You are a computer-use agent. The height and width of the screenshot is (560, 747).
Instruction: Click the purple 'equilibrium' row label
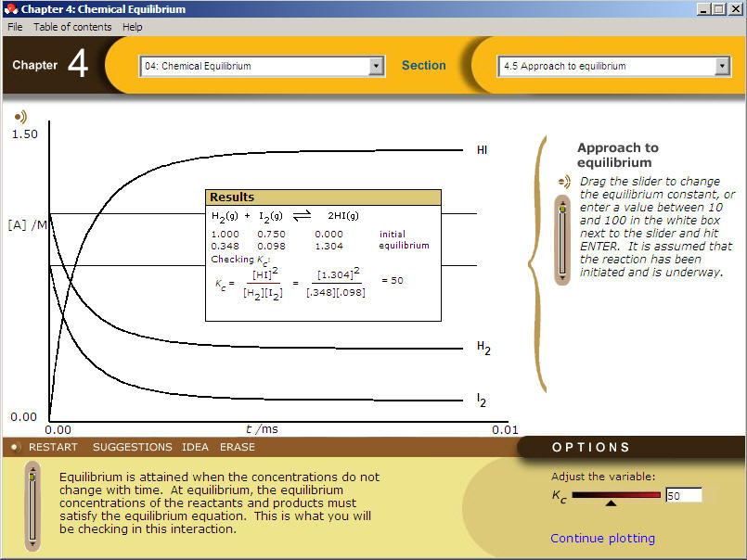404,246
